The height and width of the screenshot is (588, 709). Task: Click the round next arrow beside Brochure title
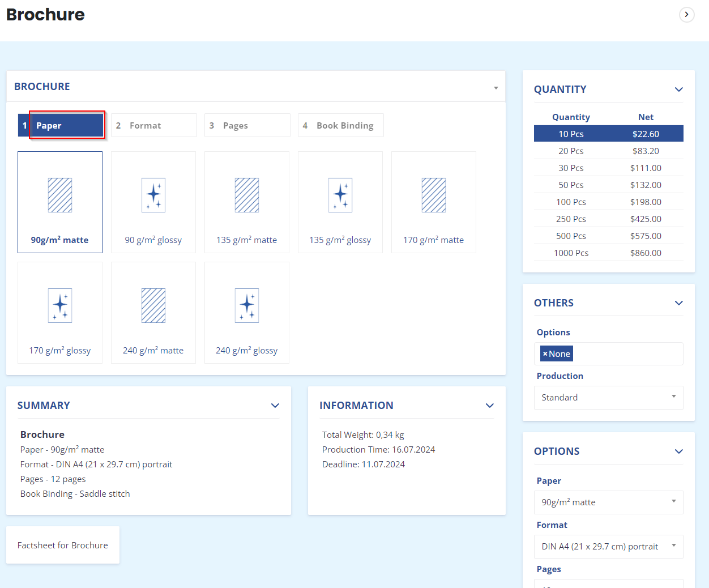[687, 14]
